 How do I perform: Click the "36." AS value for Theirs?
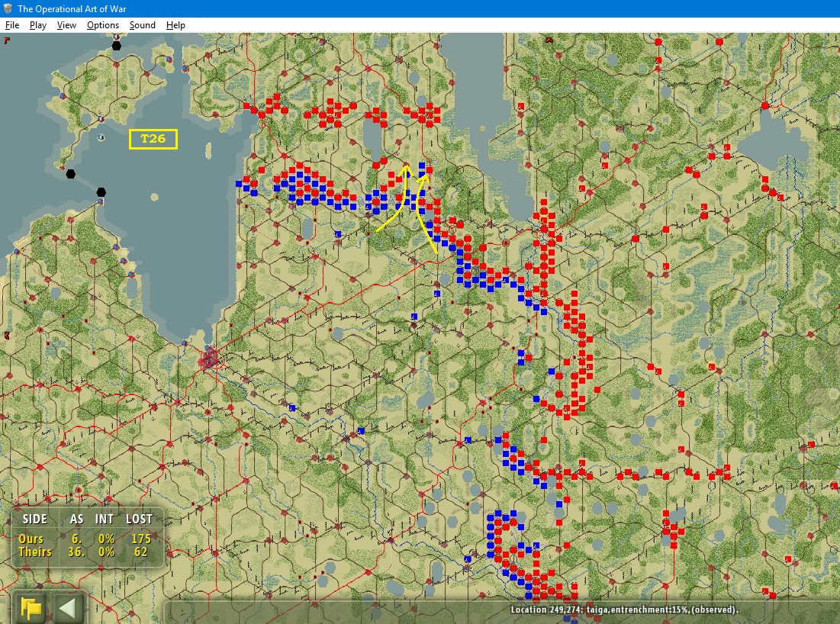(x=76, y=552)
